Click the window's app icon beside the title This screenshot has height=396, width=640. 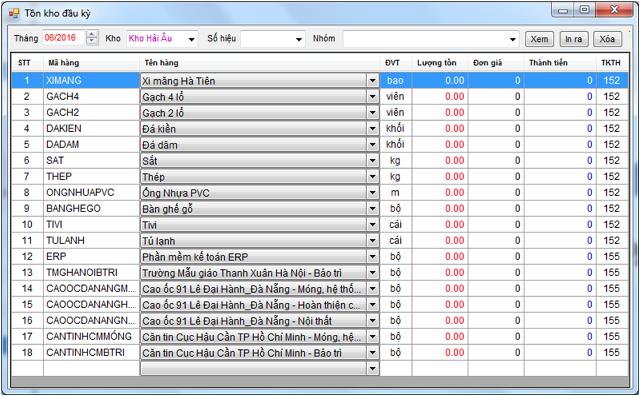13,13
